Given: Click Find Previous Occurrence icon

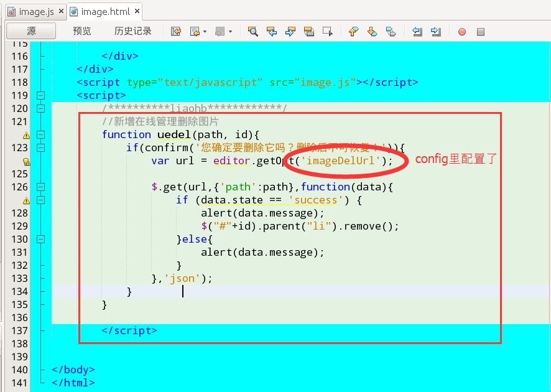Looking at the screenshot, I should (x=272, y=32).
